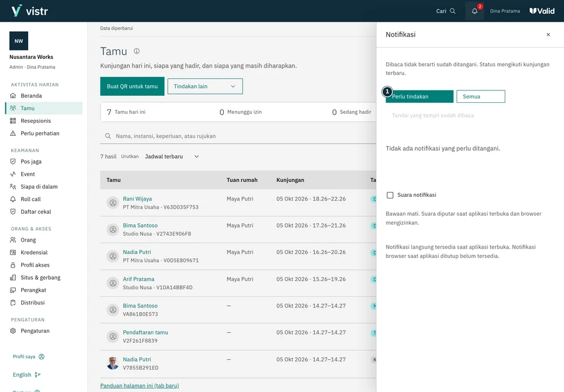Open the Pengaturan gear icon
This screenshot has width=564, height=392.
pyautogui.click(x=13, y=331)
